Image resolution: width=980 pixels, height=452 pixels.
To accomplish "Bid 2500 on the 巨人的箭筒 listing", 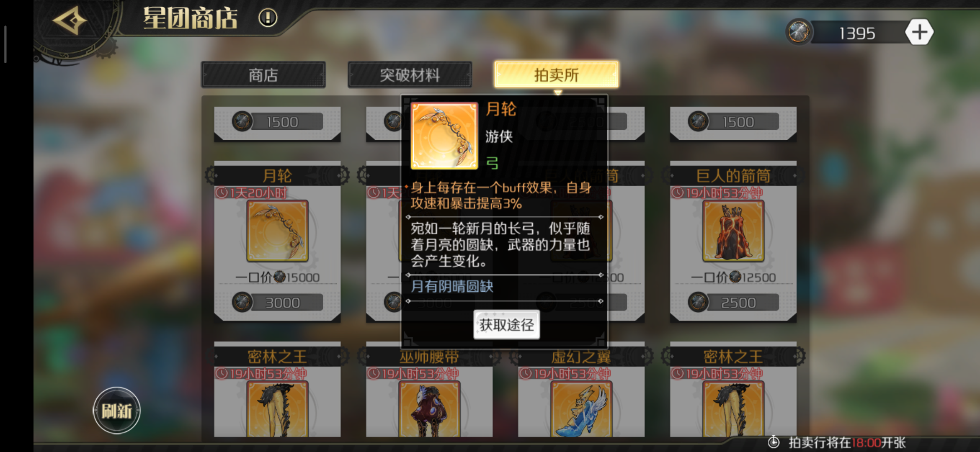I will click(733, 303).
